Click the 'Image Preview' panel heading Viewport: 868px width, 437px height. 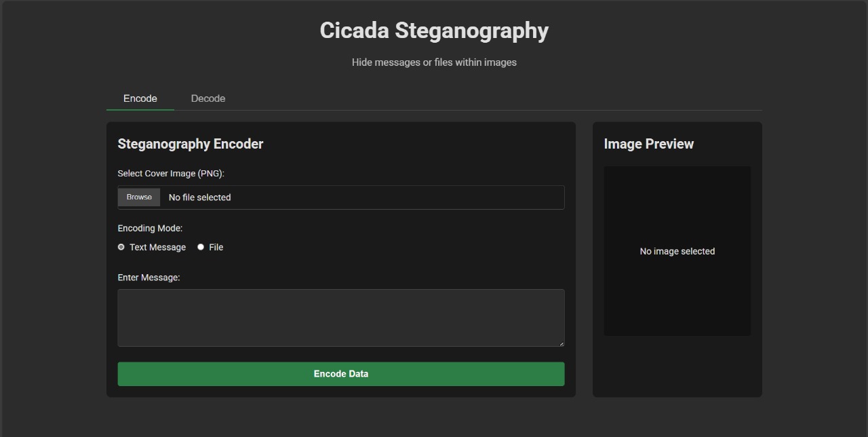[x=649, y=144]
